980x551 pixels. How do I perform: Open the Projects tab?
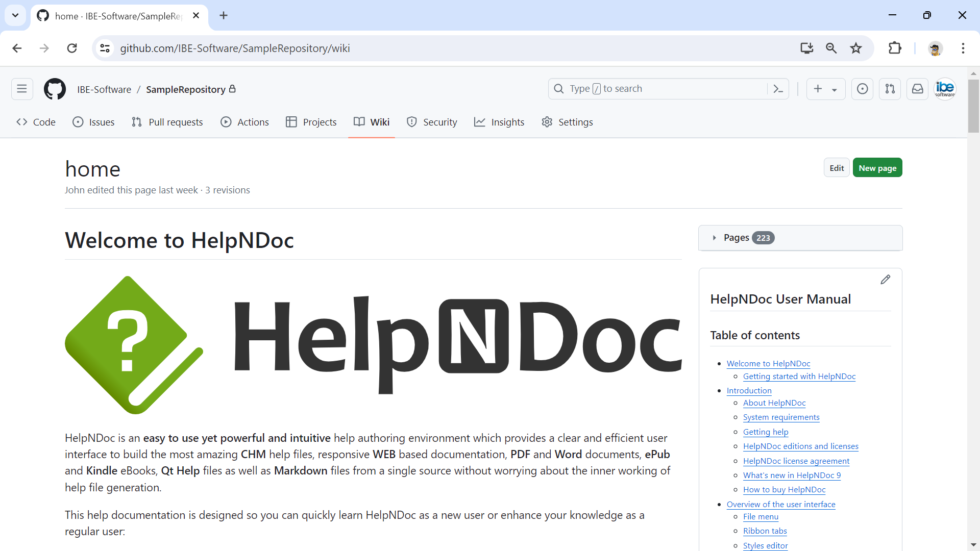tap(311, 122)
